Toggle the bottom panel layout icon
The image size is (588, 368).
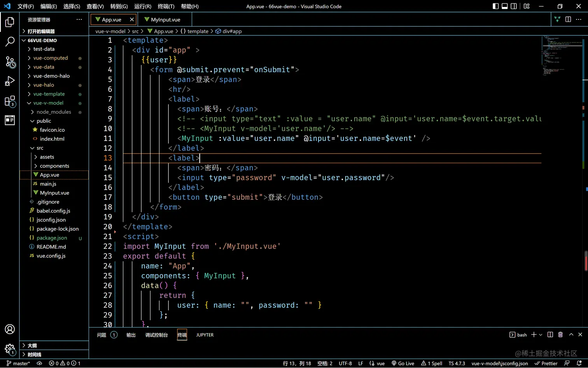505,6
